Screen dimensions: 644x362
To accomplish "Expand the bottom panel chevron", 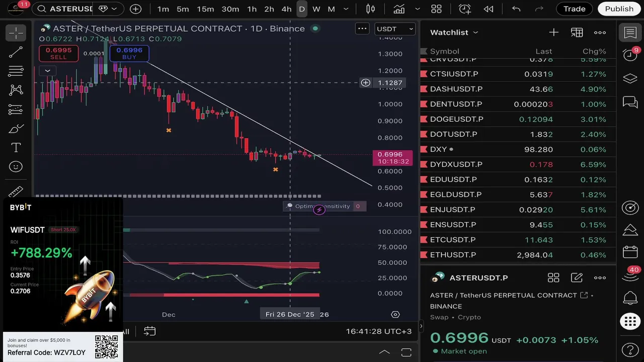I will 384,352.
